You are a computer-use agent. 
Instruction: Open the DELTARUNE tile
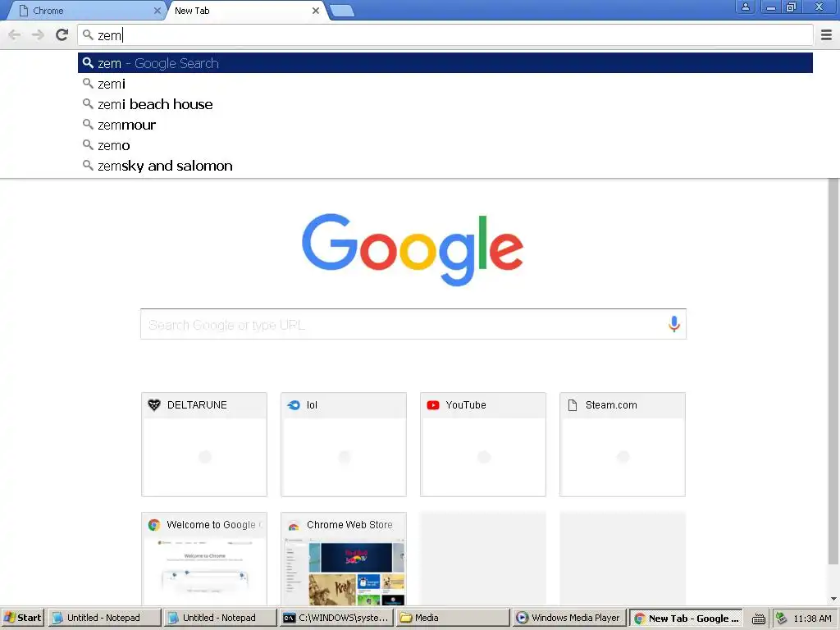tap(204, 444)
